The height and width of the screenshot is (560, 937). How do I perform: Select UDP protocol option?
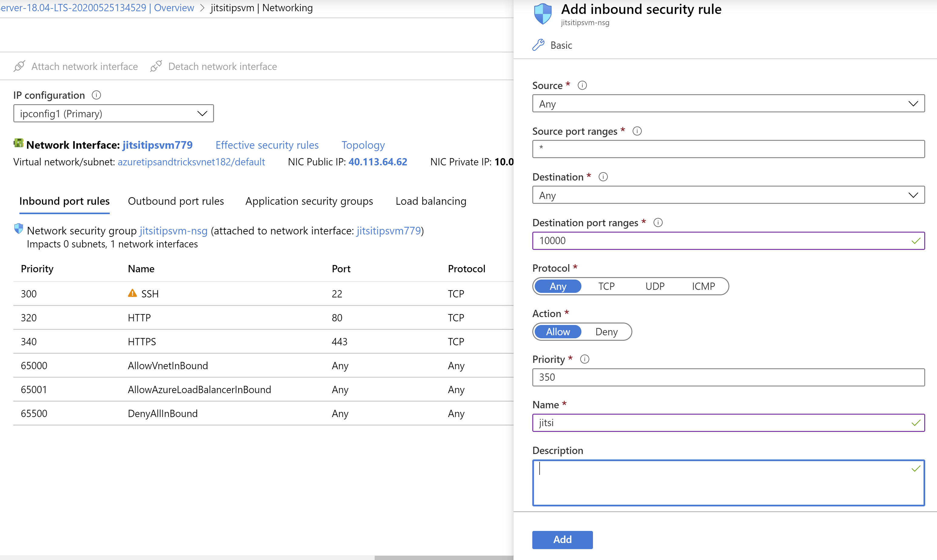pyautogui.click(x=654, y=287)
